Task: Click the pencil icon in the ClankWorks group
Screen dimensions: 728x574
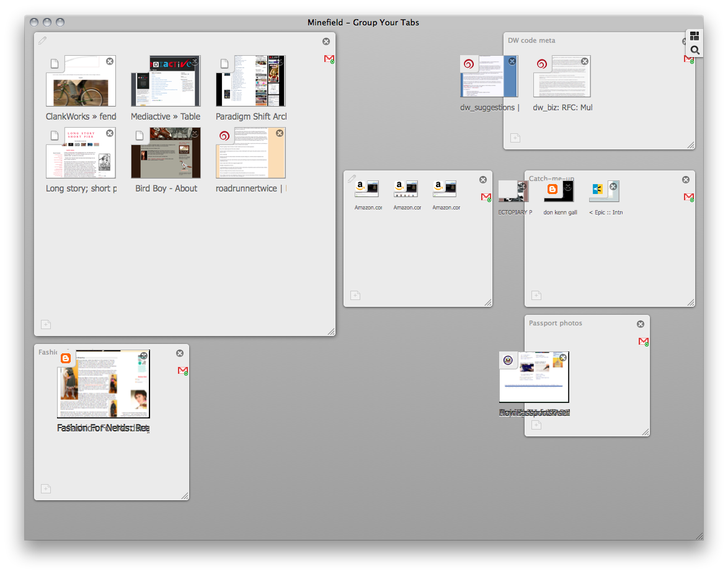Action: [42, 41]
